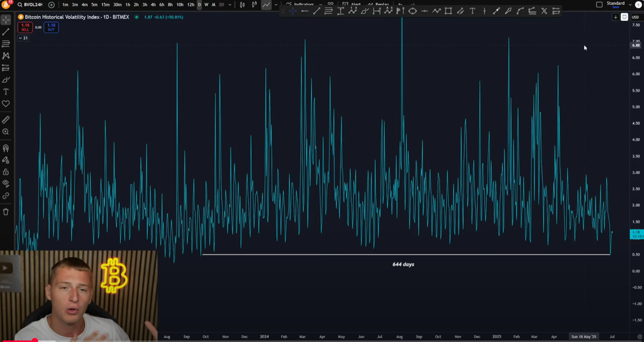Click the last icon in floating toolbar

tap(556, 11)
